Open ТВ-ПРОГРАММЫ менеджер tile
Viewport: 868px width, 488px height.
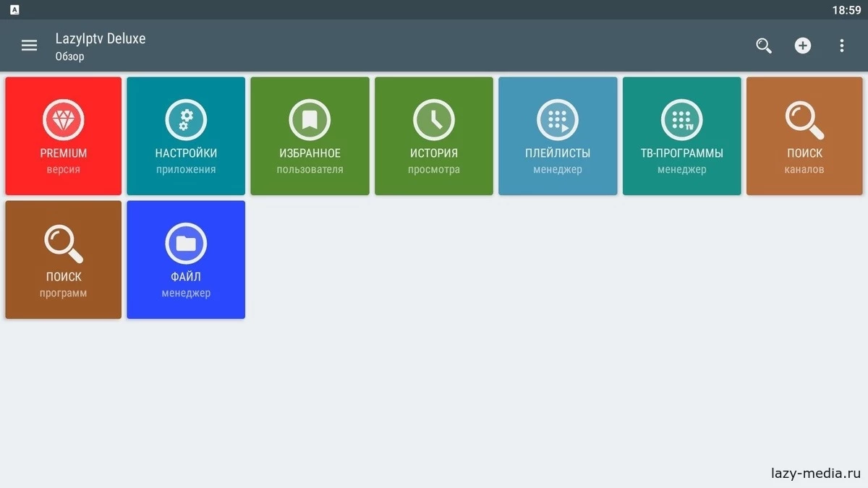click(x=682, y=136)
